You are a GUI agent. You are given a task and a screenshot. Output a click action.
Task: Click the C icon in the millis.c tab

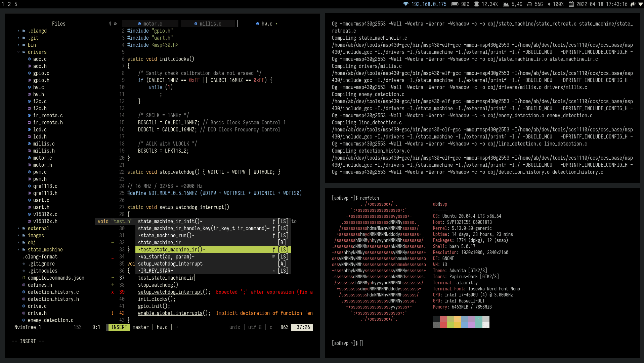(196, 24)
